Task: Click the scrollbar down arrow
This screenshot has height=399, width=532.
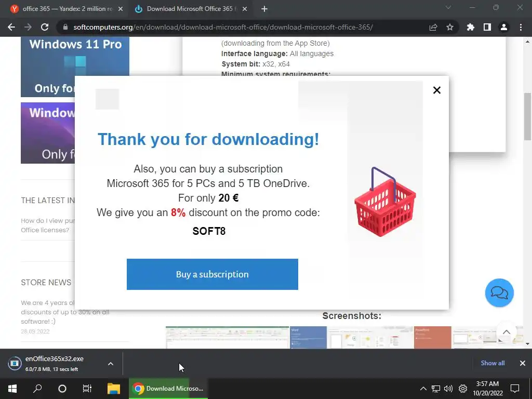Action: click(x=527, y=344)
